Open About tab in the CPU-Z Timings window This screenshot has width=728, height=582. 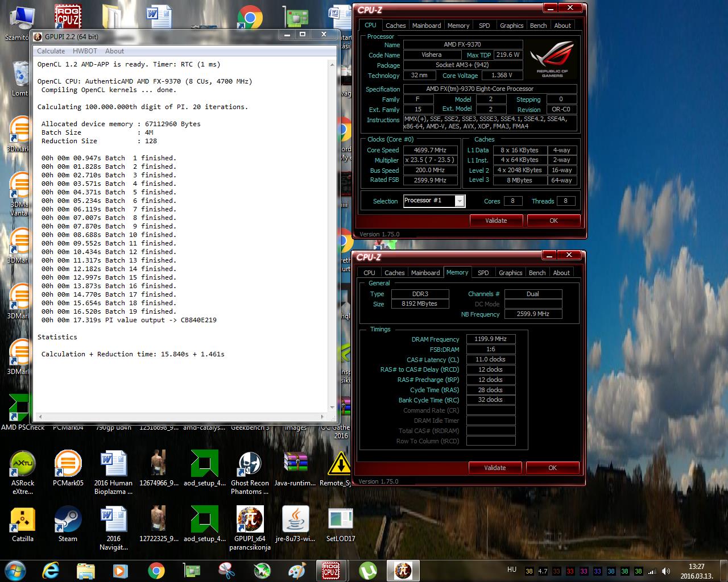(x=561, y=273)
